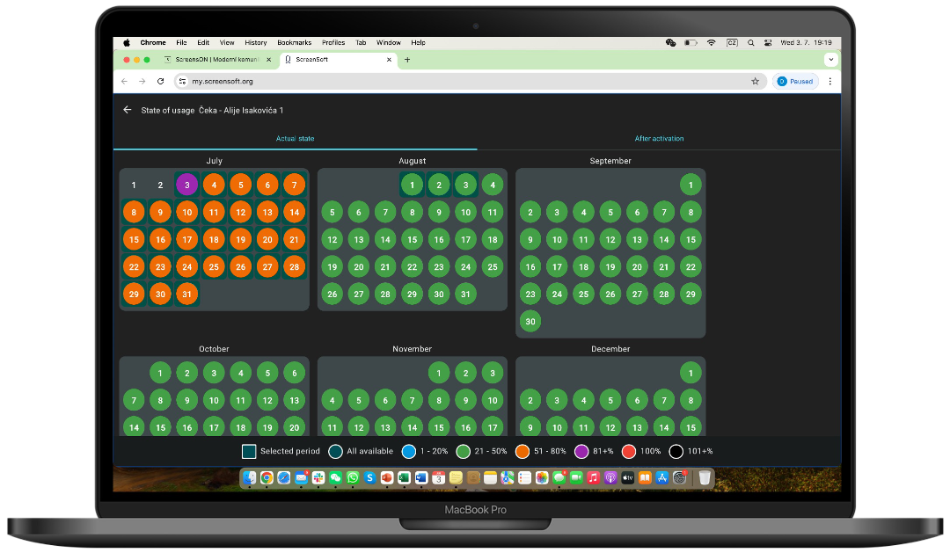The height and width of the screenshot is (560, 950).
Task: Bookmark this page using the star icon
Action: click(x=755, y=81)
